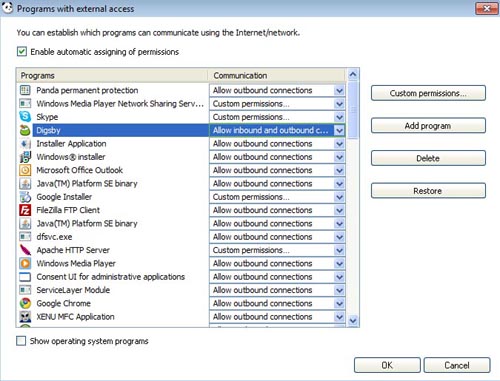Viewport: 500px width, 381px height.
Task: Select the dfsvc.exe list row
Action: pyautogui.click(x=182, y=237)
